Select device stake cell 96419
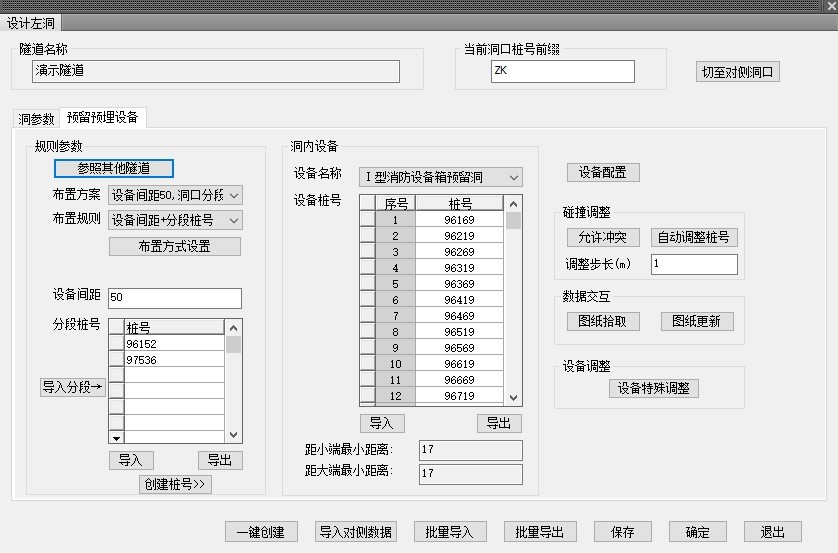Screen dimensions: 838x553 coord(459,300)
